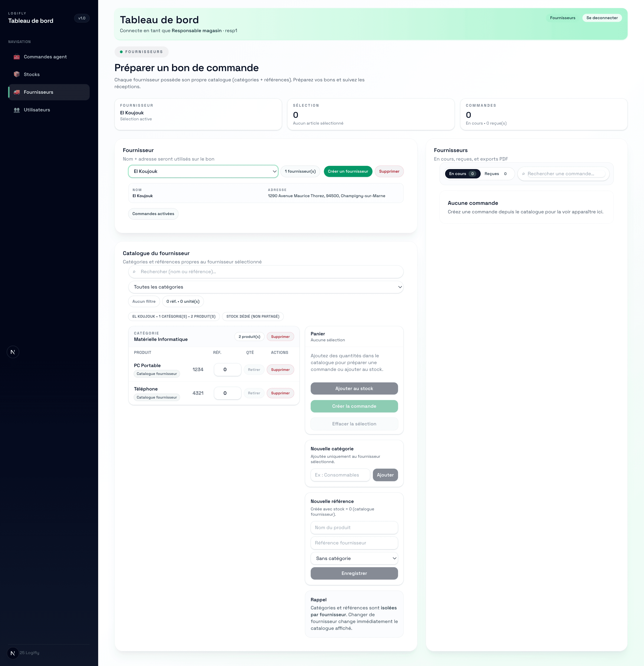Click the Fournisseurs truck icon

click(x=17, y=92)
